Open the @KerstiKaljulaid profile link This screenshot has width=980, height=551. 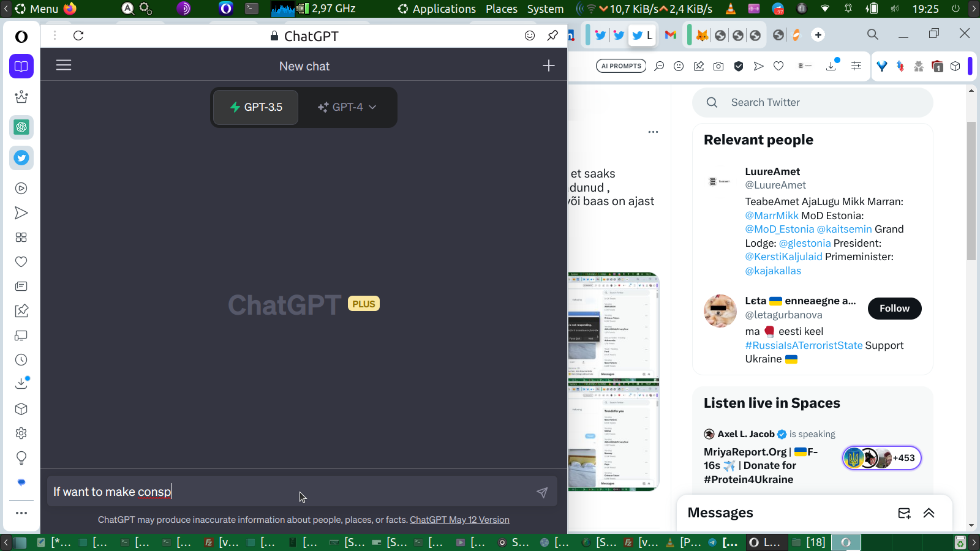[x=784, y=257]
